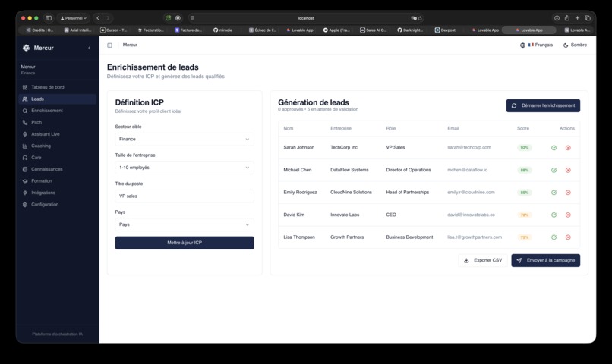Click the Safari share icon
The image size is (612, 364).
(566, 18)
